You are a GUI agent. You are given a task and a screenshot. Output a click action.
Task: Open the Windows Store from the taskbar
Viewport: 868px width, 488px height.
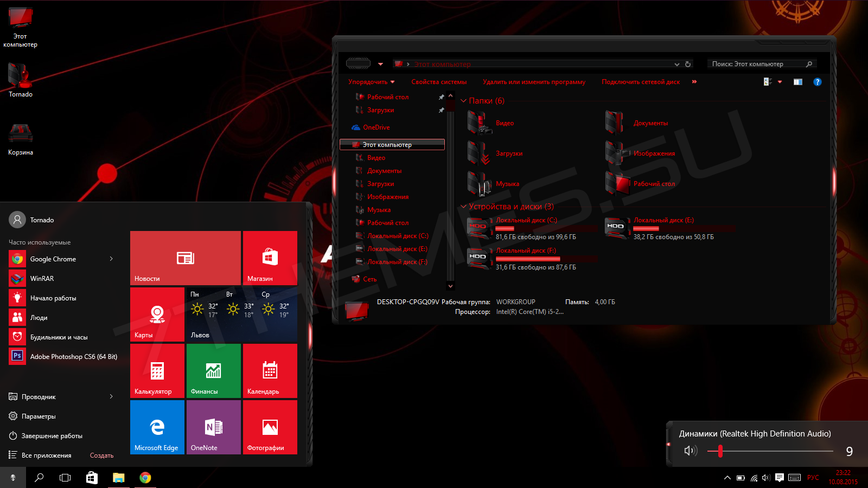click(x=91, y=478)
